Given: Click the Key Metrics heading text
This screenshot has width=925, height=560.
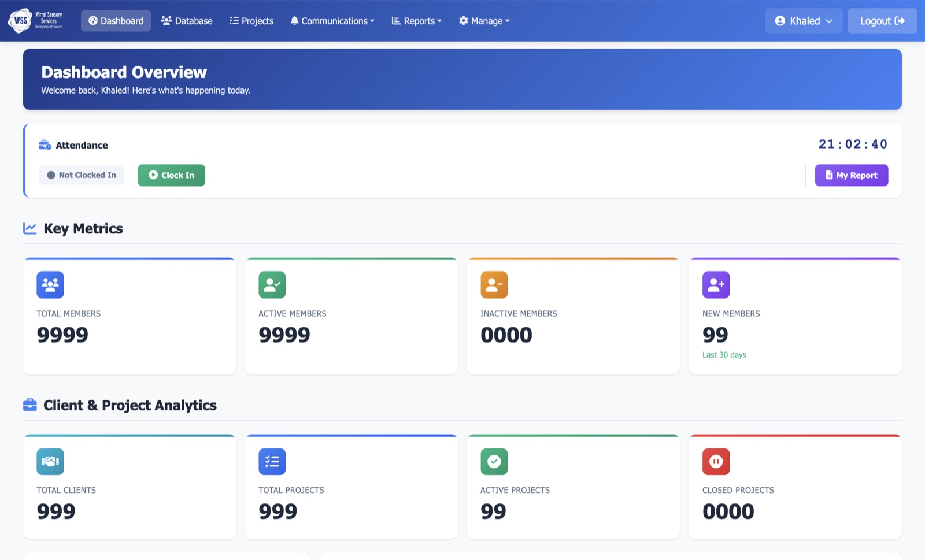Looking at the screenshot, I should coord(83,229).
